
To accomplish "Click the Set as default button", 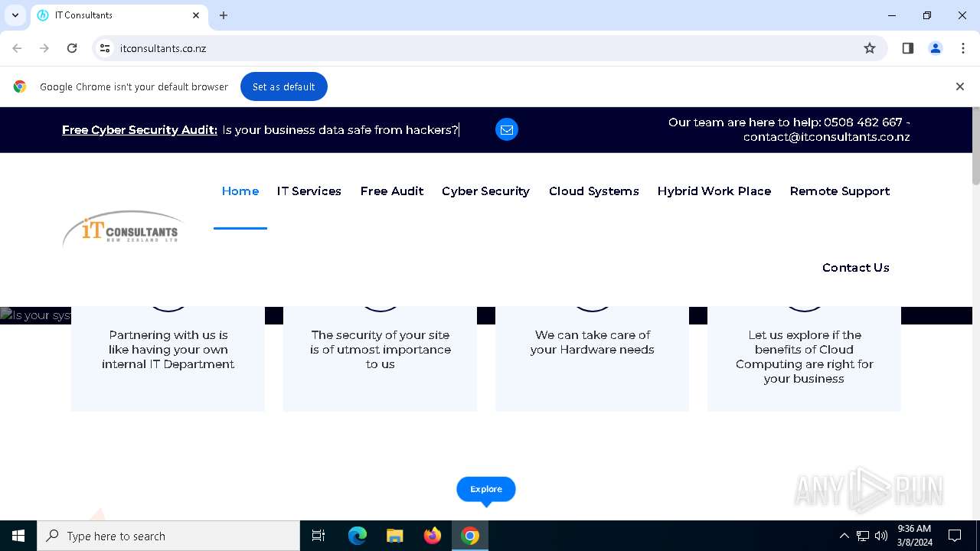I will 284,86.
